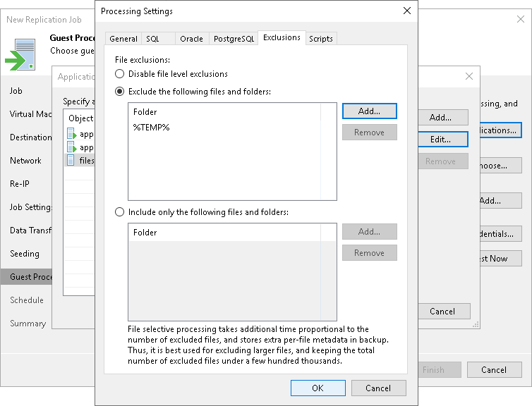Click Cancel in the Replication Job wizard
This screenshot has height=406, width=532.
coord(495,370)
